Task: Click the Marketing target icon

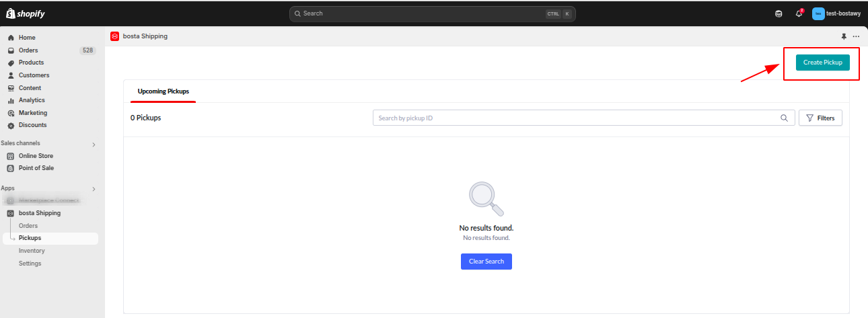Action: 11,113
